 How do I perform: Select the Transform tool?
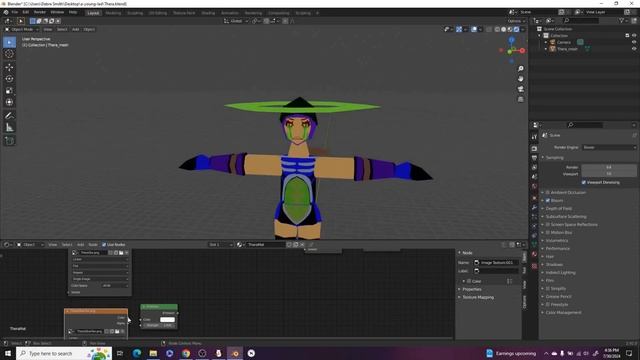(x=9, y=102)
